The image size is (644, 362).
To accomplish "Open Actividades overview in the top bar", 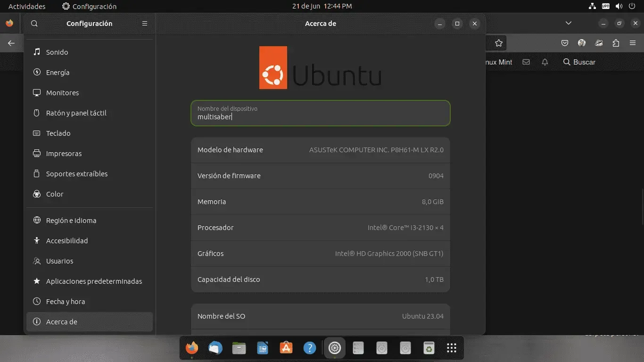I will [27, 6].
